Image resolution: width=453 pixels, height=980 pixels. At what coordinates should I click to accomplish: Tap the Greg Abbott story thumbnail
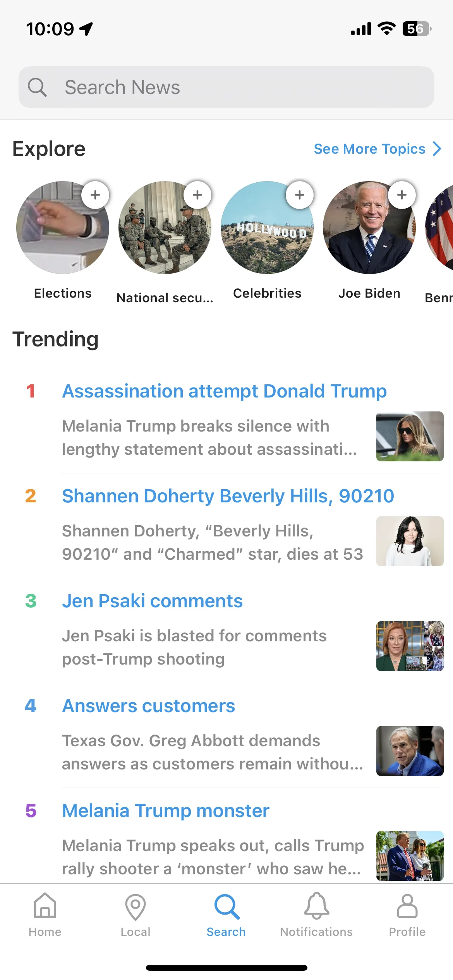click(x=410, y=751)
